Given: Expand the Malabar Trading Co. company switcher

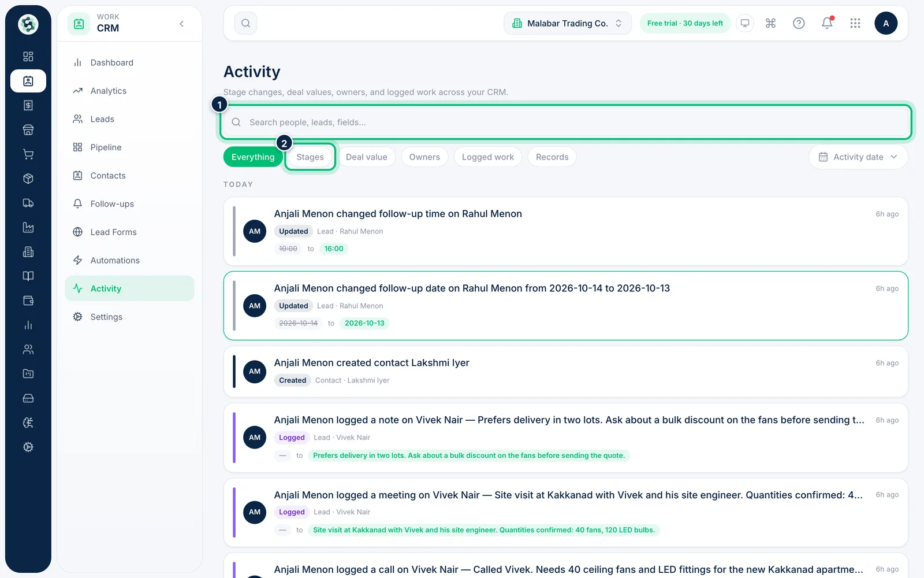Looking at the screenshot, I should (x=568, y=23).
